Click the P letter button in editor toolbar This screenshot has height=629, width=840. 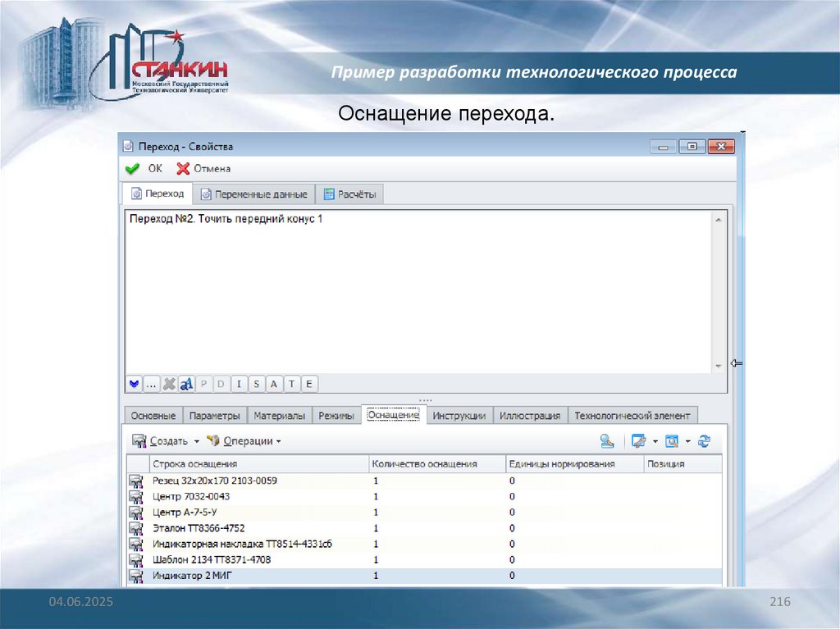click(x=203, y=384)
